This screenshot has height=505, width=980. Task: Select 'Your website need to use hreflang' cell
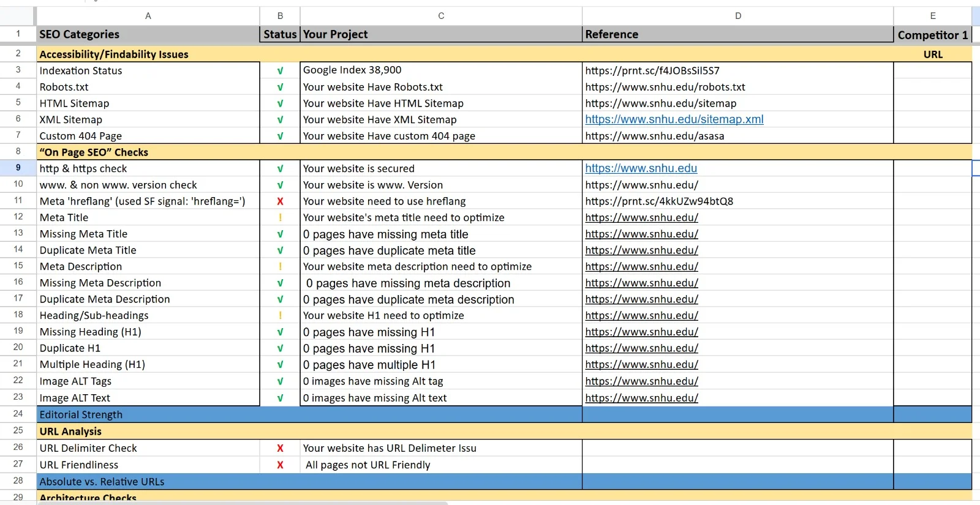pos(441,201)
